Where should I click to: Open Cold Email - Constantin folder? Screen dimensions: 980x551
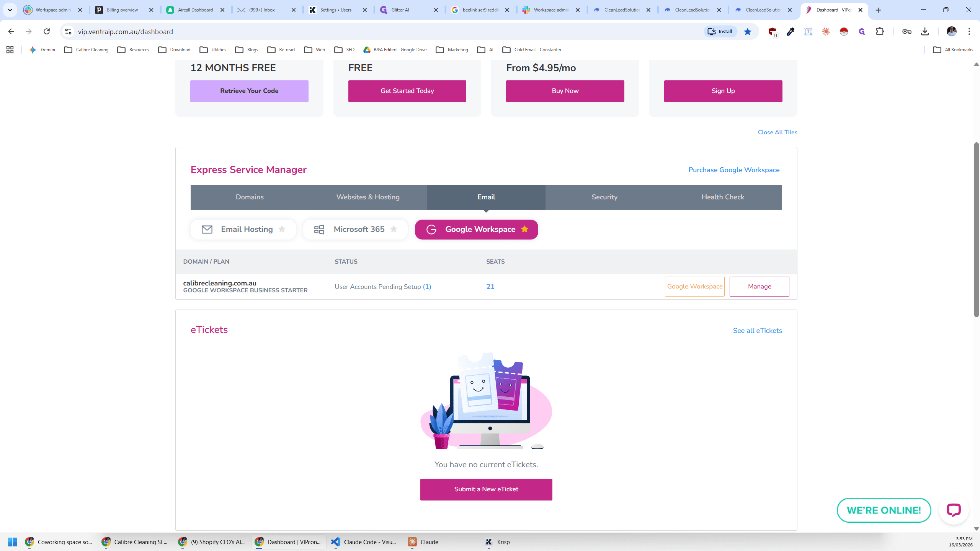[x=532, y=50]
